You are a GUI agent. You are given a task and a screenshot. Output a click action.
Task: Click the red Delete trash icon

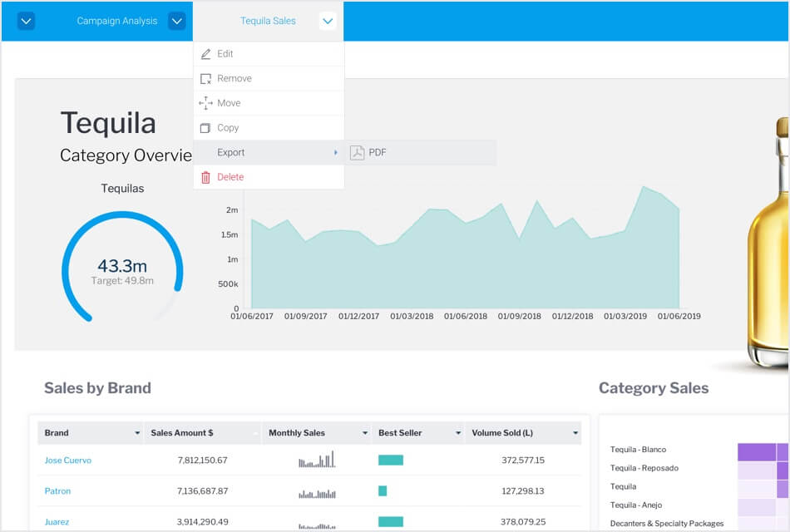point(205,177)
